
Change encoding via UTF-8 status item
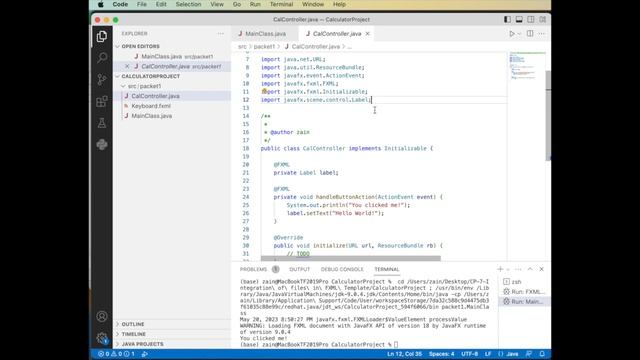pyautogui.click(x=469, y=354)
